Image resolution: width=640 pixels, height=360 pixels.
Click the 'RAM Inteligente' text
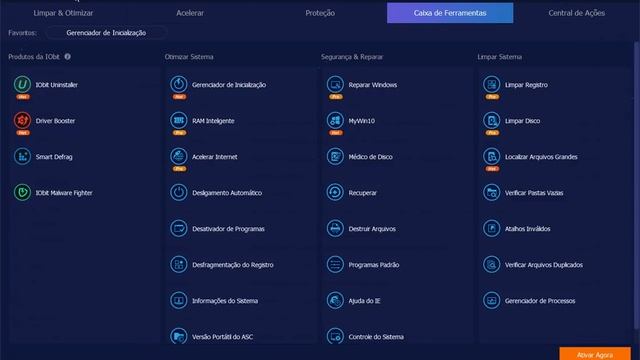(x=213, y=121)
